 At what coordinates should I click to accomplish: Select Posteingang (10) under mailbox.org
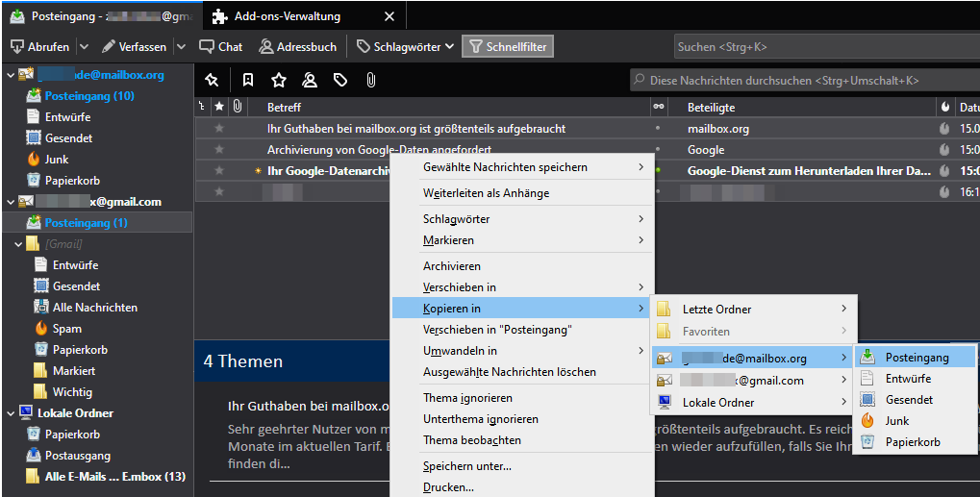88,96
